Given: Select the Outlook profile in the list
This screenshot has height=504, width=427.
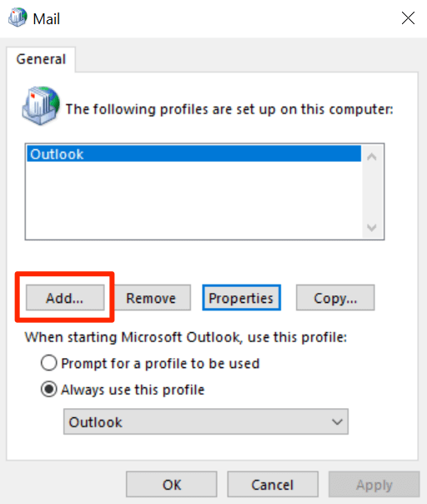Looking at the screenshot, I should pyautogui.click(x=193, y=154).
